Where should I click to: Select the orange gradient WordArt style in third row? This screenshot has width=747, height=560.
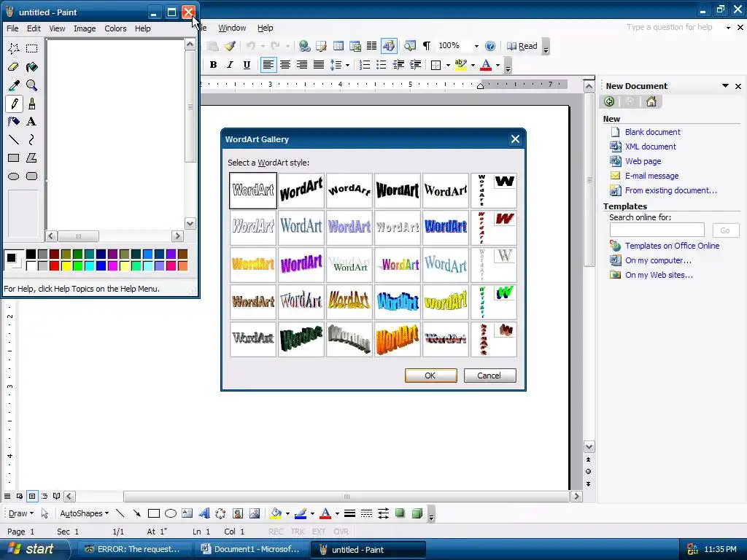point(253,264)
